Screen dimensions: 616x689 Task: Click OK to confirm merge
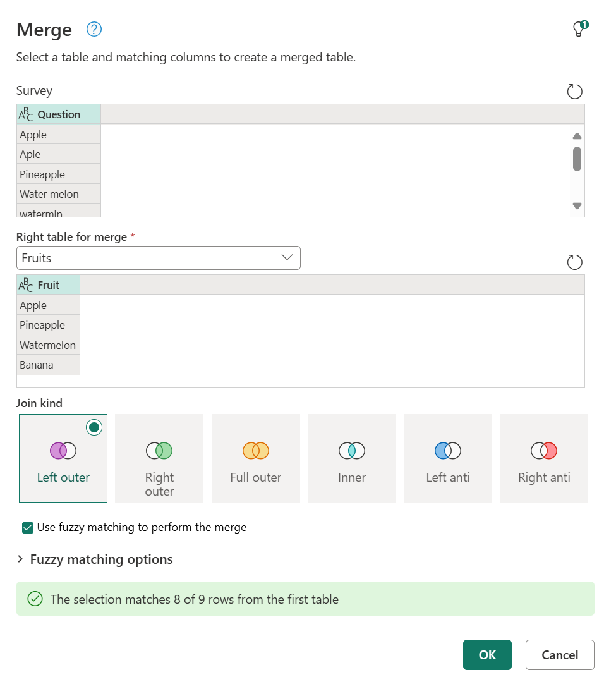click(x=487, y=655)
